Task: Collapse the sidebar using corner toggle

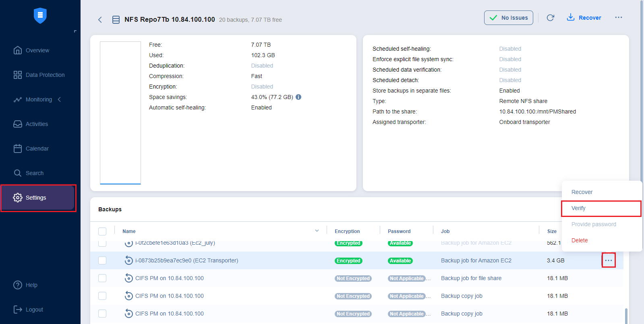Action: 75,31
